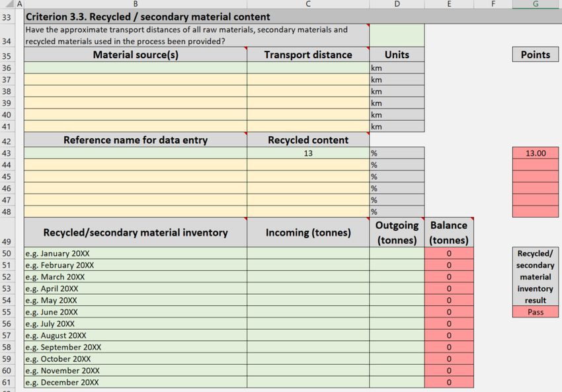This screenshot has height=392, width=562.
Task: Click the % unit cell in row 44
Action: [x=397, y=165]
